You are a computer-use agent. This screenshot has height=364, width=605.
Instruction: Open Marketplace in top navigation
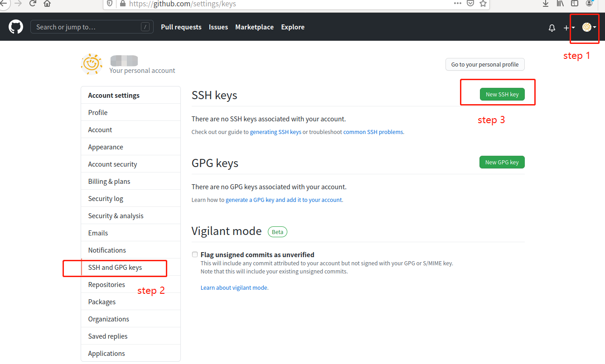click(x=254, y=27)
